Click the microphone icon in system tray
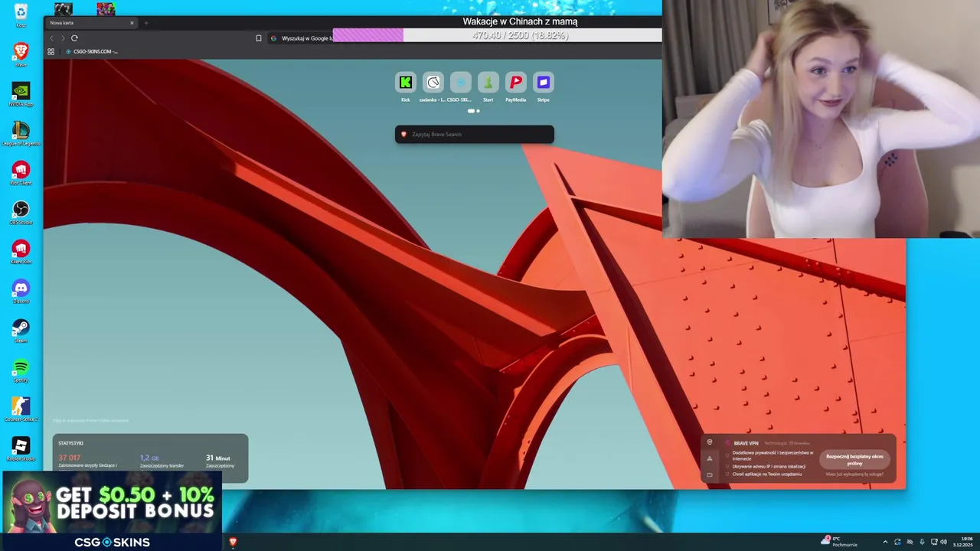The width and height of the screenshot is (980, 551). pyautogui.click(x=922, y=542)
